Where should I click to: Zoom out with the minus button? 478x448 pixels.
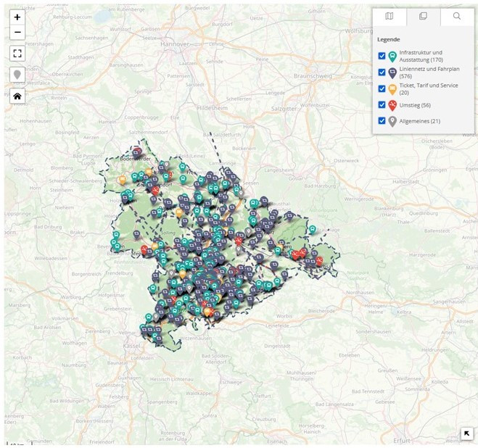(x=17, y=33)
